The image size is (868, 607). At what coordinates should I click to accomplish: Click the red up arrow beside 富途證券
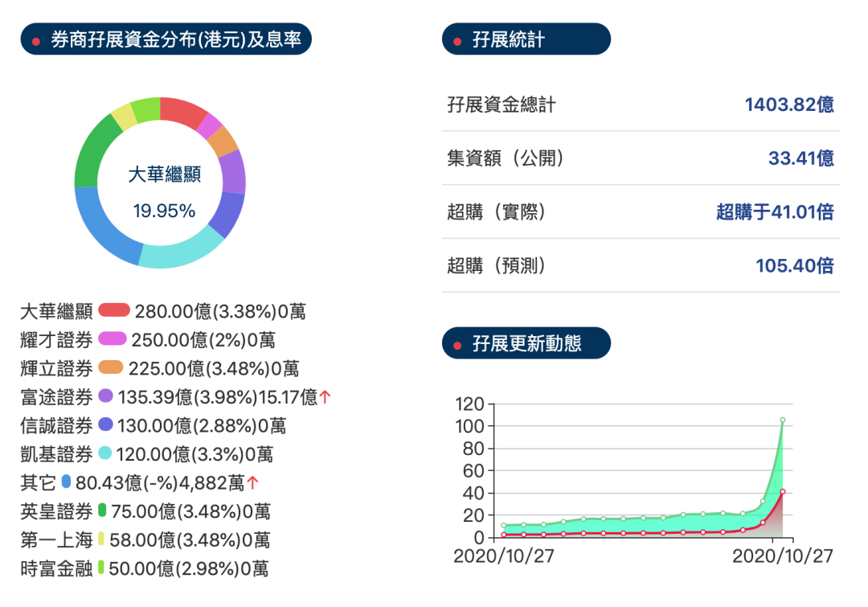click(325, 396)
